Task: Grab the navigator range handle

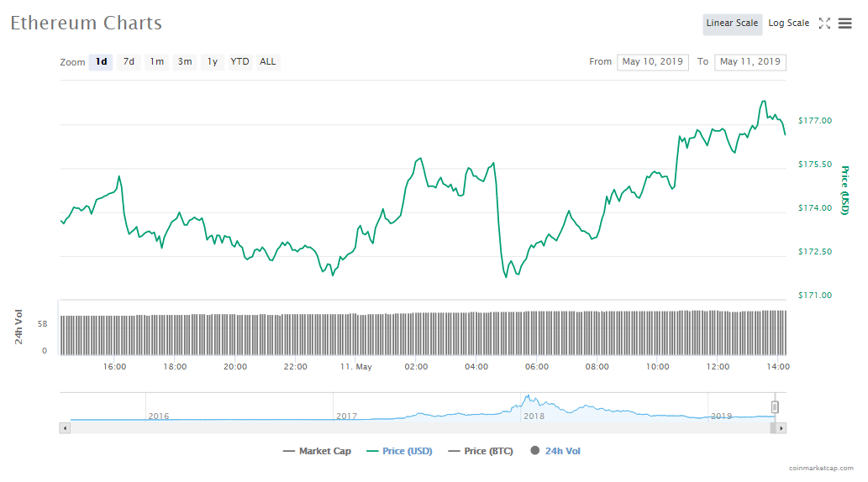Action: coord(775,407)
